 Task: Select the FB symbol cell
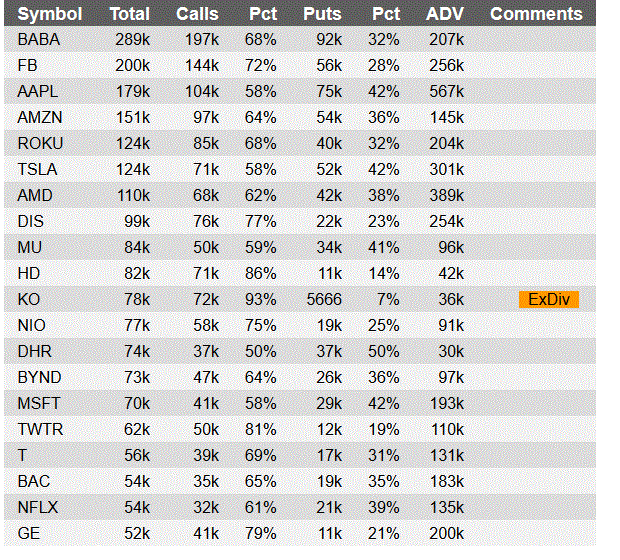(x=27, y=66)
